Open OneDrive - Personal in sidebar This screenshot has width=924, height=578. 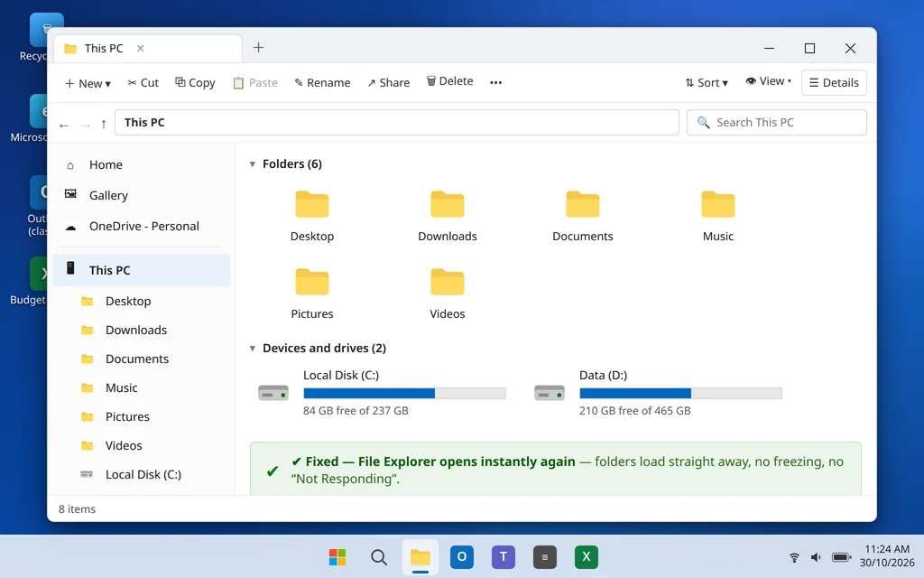click(x=142, y=226)
